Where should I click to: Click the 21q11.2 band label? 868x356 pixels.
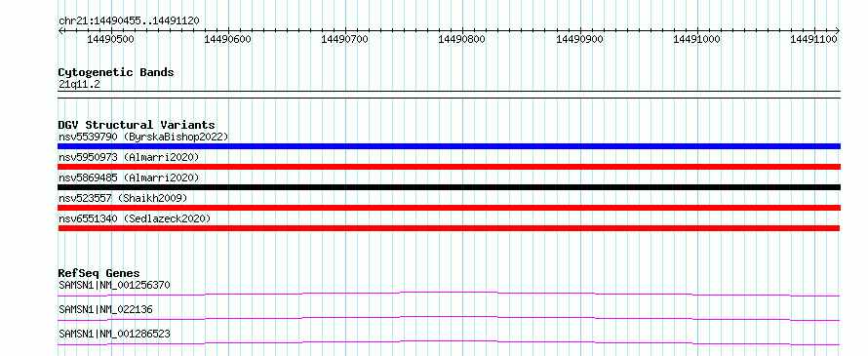79,85
